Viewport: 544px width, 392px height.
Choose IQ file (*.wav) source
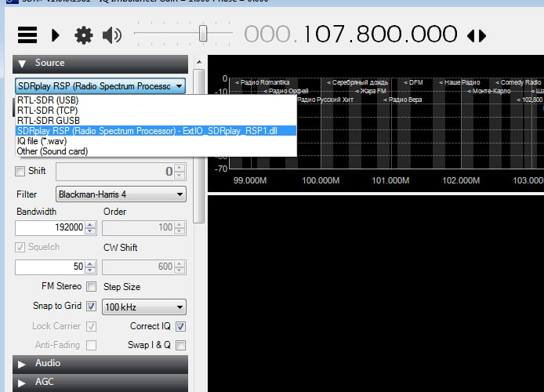tap(156, 141)
